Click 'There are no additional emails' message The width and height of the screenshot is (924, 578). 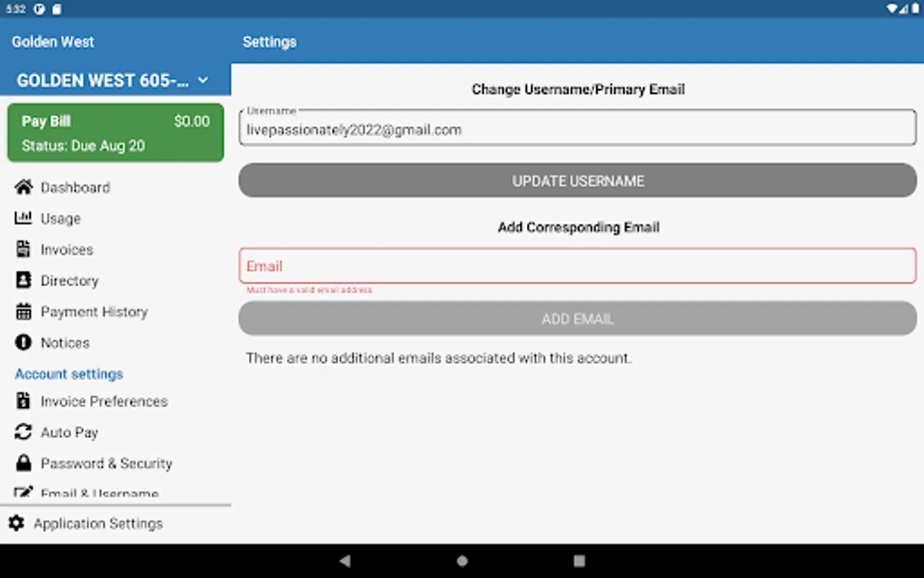[438, 358]
